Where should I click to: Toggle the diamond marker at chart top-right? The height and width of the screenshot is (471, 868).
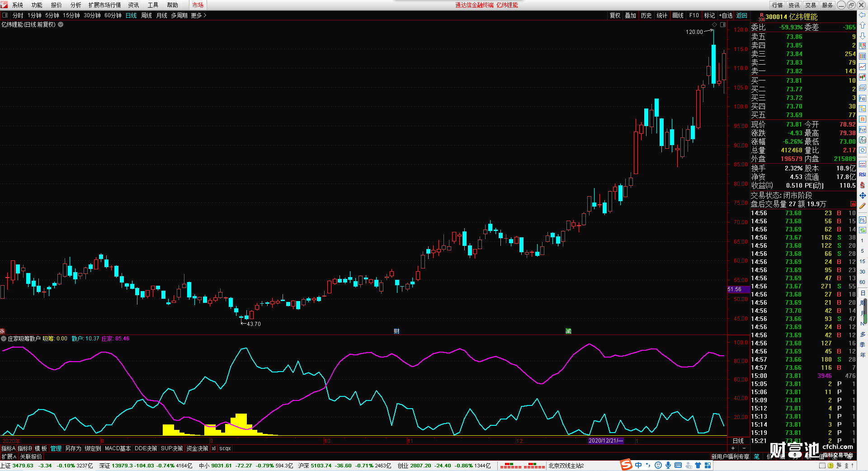tap(714, 24)
